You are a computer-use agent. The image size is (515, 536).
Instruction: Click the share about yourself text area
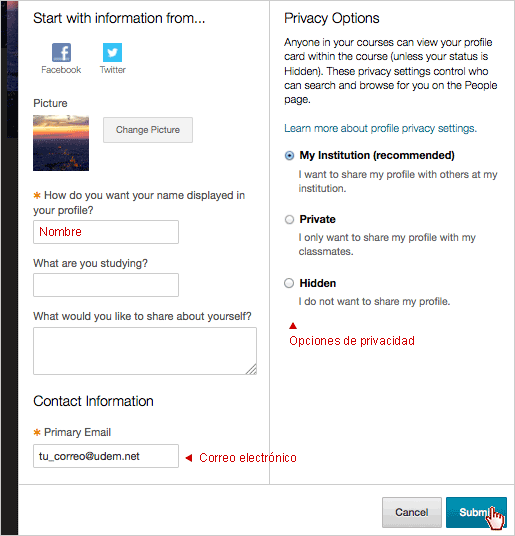click(145, 351)
